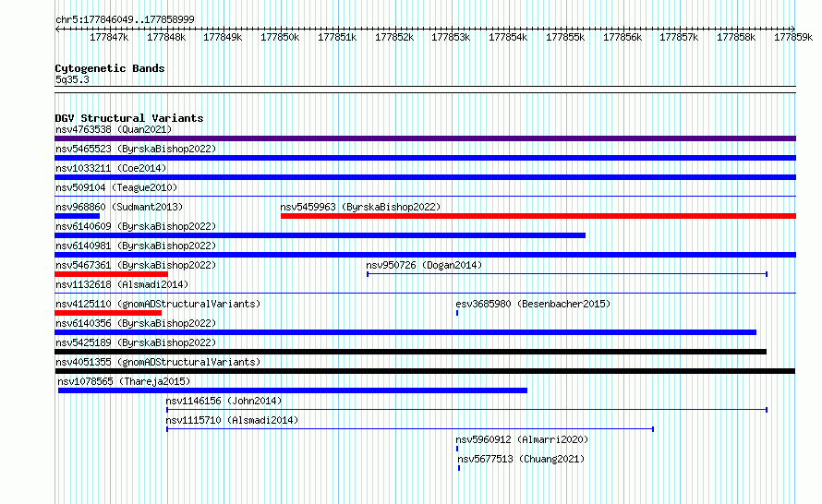822x504 pixels.
Task: Open nsv1033211 (Coe2014) variant label
Action: pos(111,168)
